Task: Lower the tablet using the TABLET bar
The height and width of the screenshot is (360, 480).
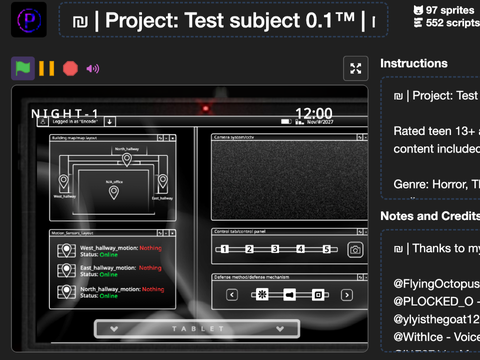Action: click(197, 329)
